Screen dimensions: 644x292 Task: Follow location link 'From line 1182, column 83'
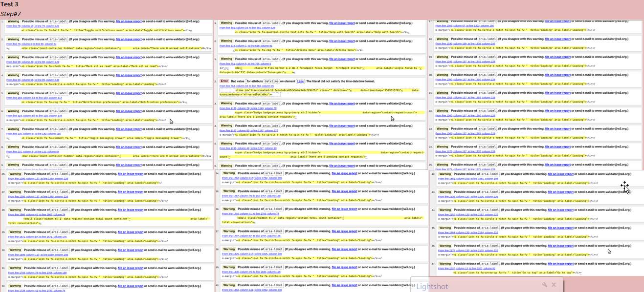pyautogui.click(x=249, y=130)
